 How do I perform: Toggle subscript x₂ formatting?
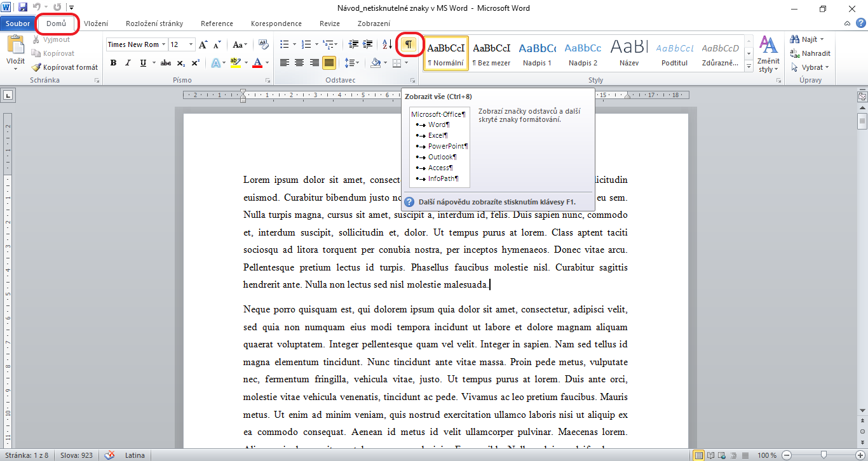[181, 63]
